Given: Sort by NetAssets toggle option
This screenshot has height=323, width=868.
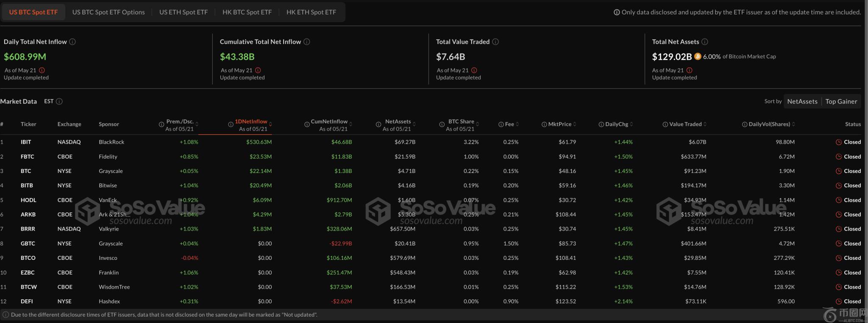Looking at the screenshot, I should [x=802, y=101].
